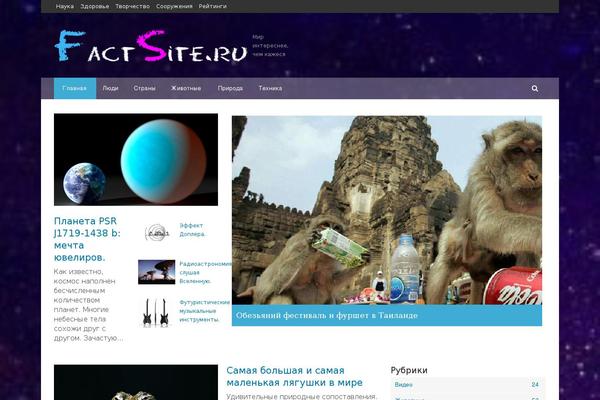The width and height of the screenshot is (600, 400).
Task: Click caption Обезьяний фестиваль и фуршет в Таиланде
Action: (x=327, y=315)
